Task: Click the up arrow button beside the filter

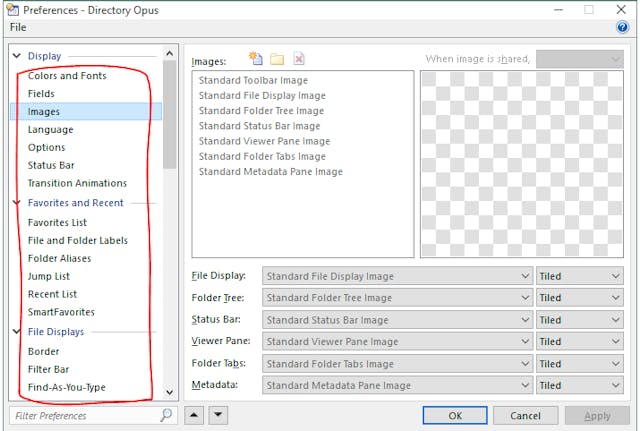Action: [x=195, y=415]
